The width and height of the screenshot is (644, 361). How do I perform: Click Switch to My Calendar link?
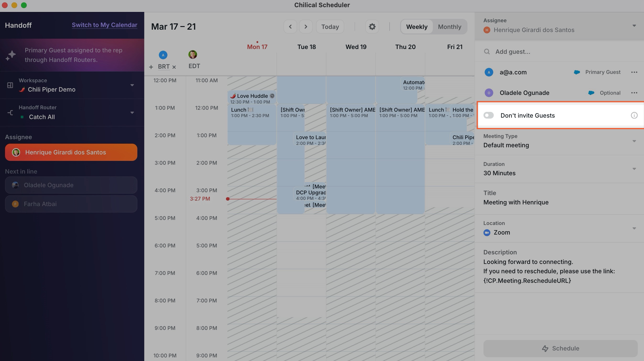pos(104,25)
